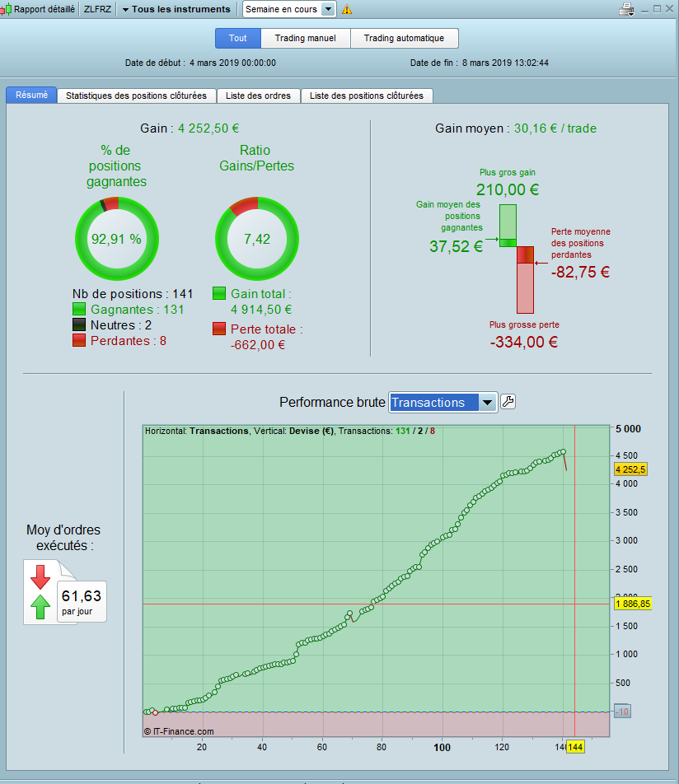Open the printer icon menu
The image size is (679, 784).
click(x=626, y=10)
